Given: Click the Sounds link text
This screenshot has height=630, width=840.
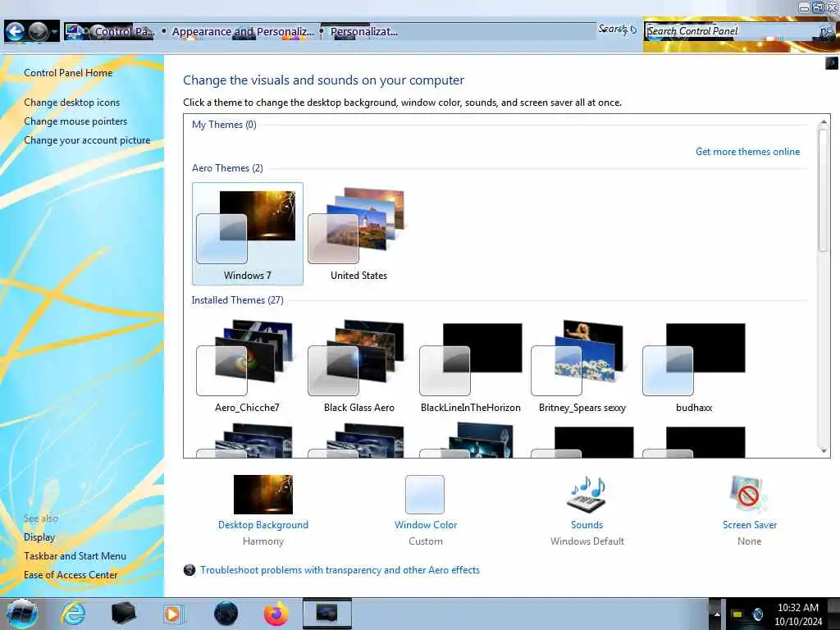Looking at the screenshot, I should click(587, 525).
